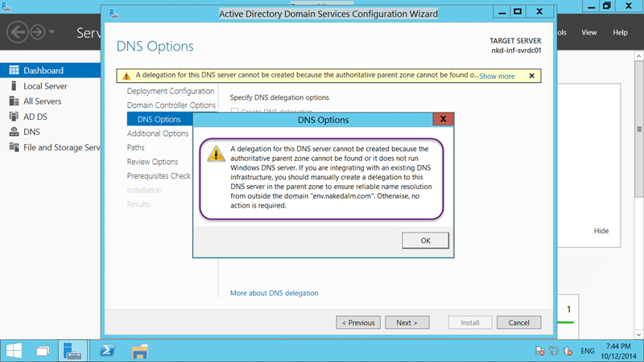Screen dimensions: 644x362
Task: Open Server Manager from taskbar
Action: (72, 351)
